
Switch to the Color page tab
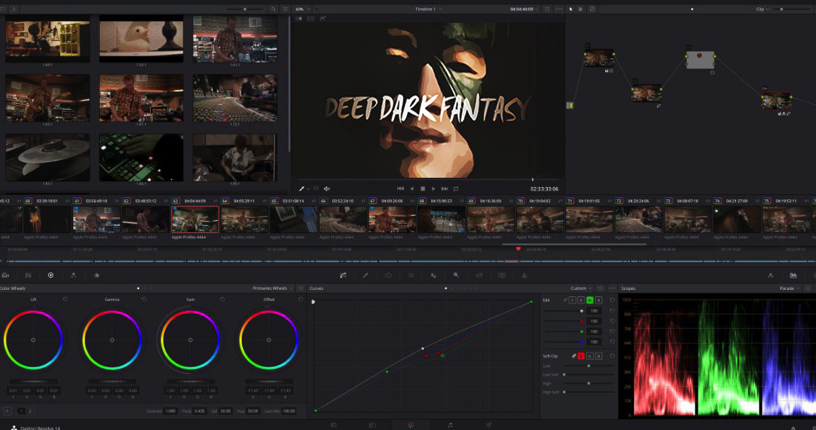[x=411, y=425]
